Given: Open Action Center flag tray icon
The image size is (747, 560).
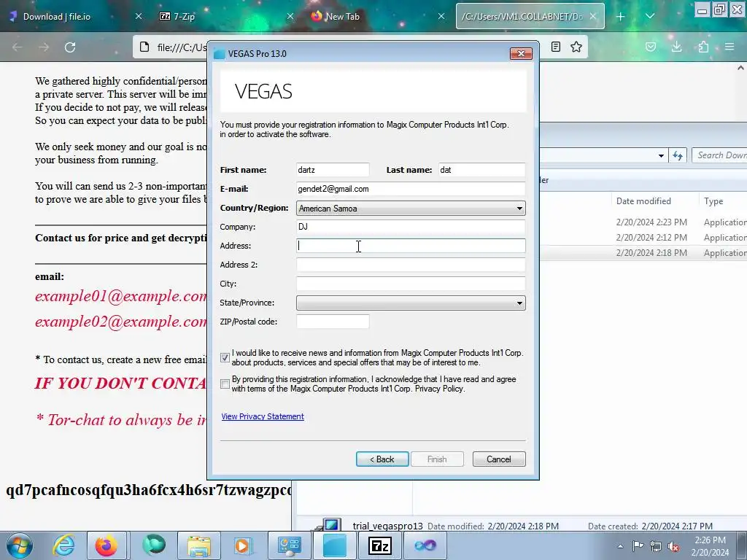Looking at the screenshot, I should pos(638,546).
